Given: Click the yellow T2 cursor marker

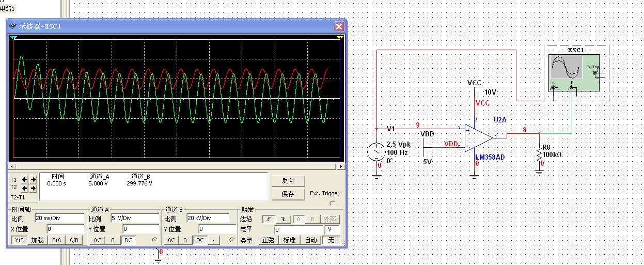Looking at the screenshot, I should click(x=340, y=38).
